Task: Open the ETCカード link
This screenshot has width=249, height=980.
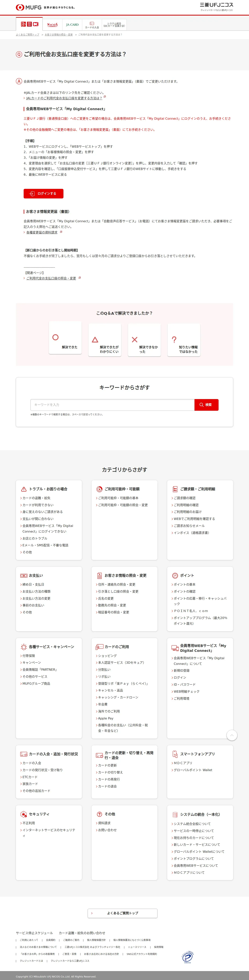Action: pyautogui.click(x=30, y=777)
